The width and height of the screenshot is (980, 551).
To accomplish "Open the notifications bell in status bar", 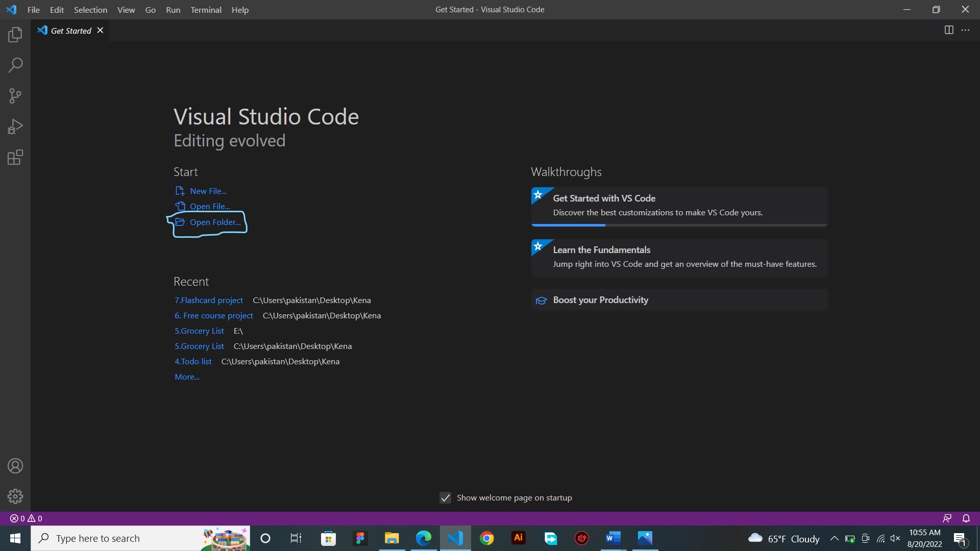I will point(966,518).
